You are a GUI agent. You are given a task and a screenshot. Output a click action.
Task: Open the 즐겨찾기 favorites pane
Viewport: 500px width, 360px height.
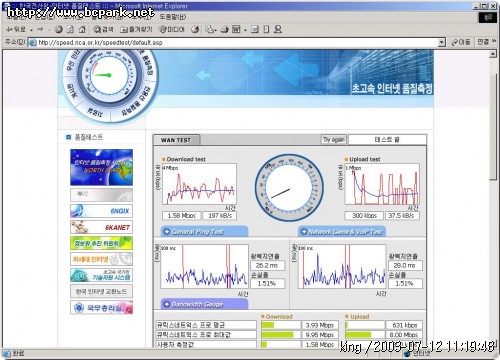pos(136,30)
